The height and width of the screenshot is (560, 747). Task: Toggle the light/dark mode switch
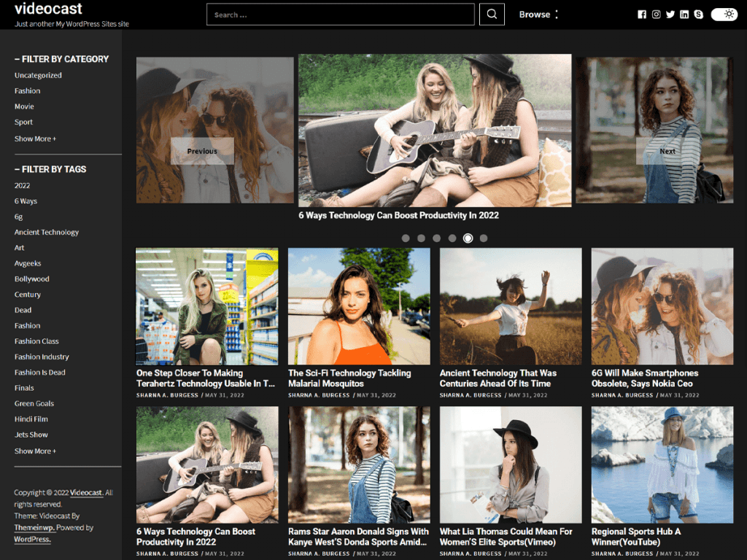[724, 14]
